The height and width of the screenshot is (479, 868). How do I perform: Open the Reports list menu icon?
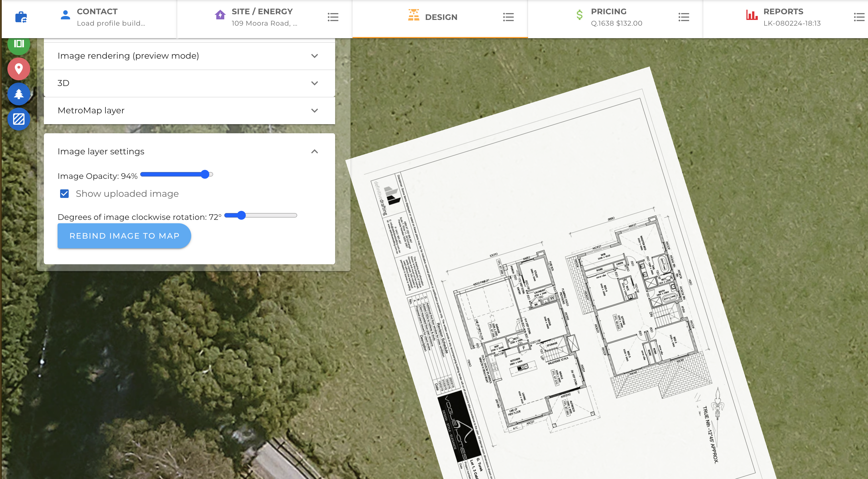859,17
